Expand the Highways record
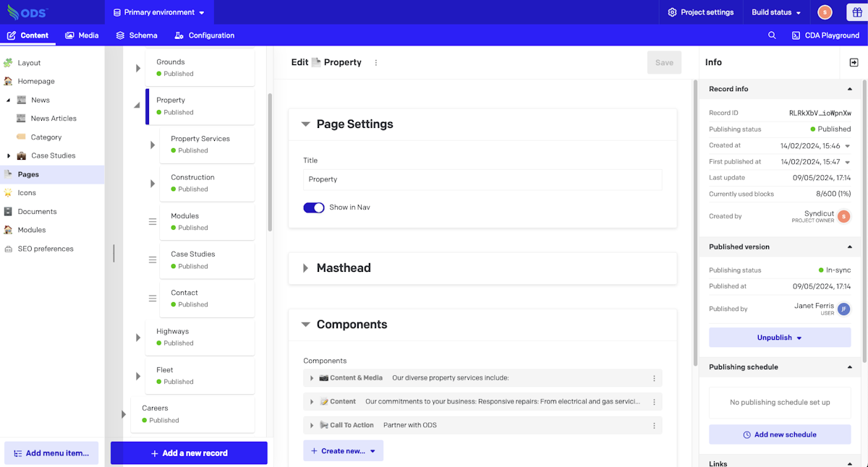Image resolution: width=868 pixels, height=467 pixels. [x=138, y=338]
